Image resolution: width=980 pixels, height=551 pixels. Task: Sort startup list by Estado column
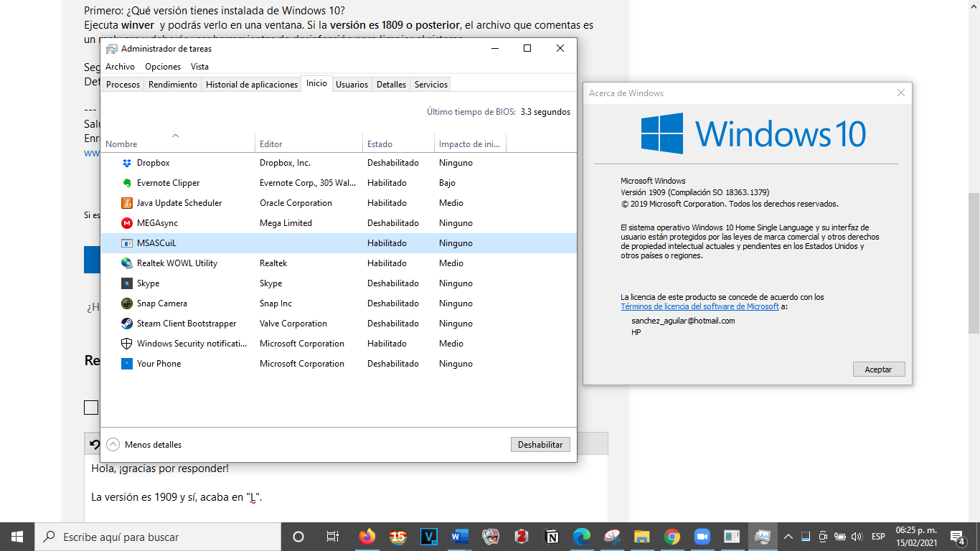[399, 143]
